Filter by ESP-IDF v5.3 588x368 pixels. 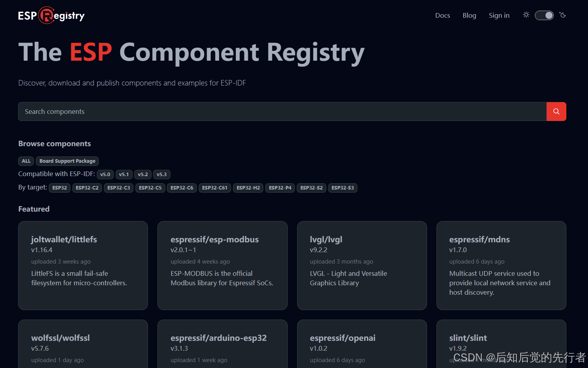coord(162,175)
